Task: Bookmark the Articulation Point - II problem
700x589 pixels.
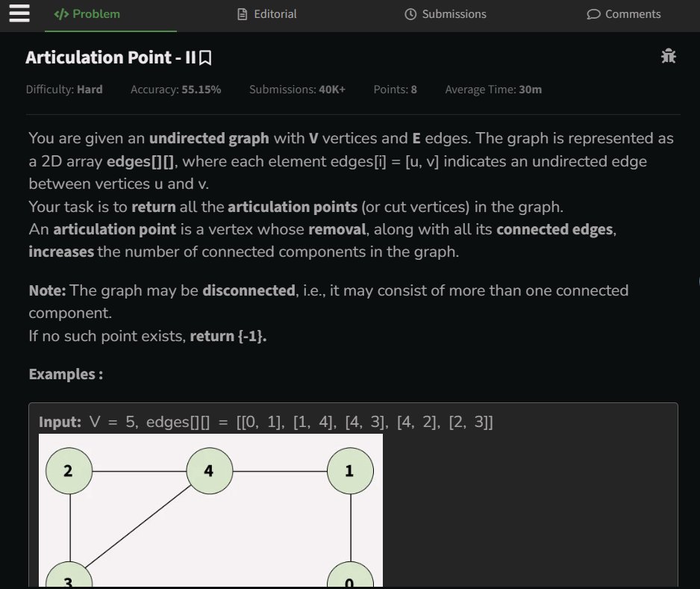Action: coord(206,57)
